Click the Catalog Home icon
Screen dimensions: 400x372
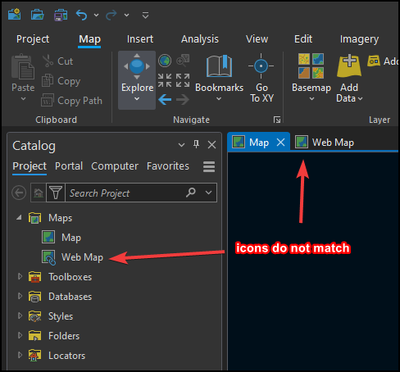(38, 193)
